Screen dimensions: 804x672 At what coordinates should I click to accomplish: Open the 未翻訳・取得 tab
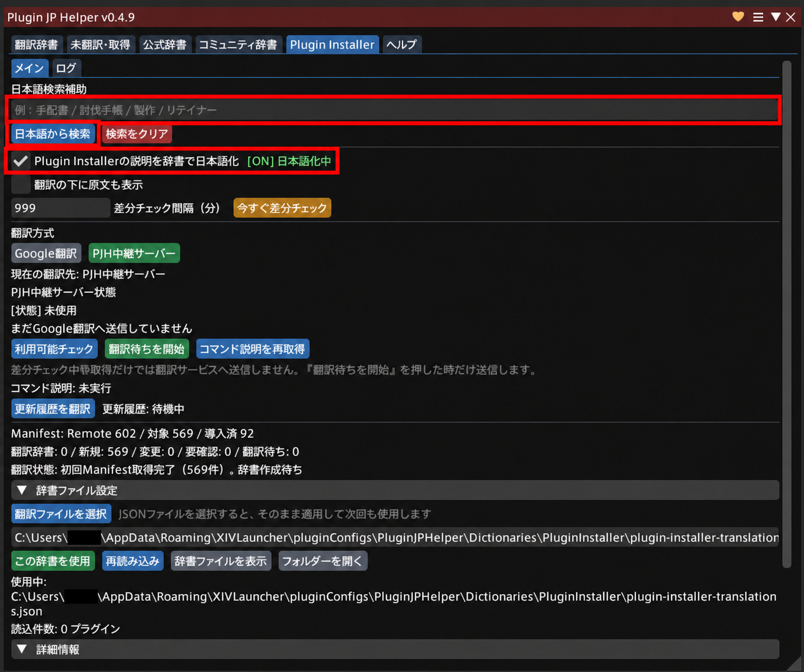(100, 45)
